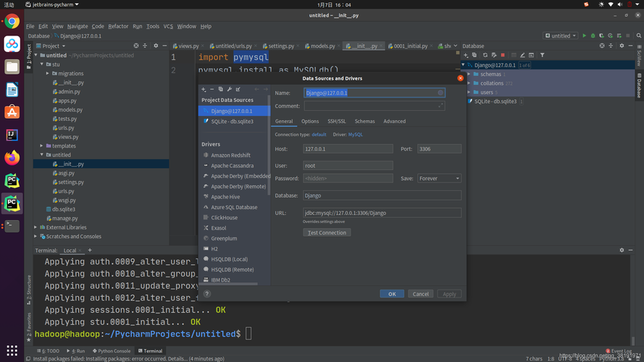Cancel the Data Sources dialog
644x362 pixels.
point(420,294)
